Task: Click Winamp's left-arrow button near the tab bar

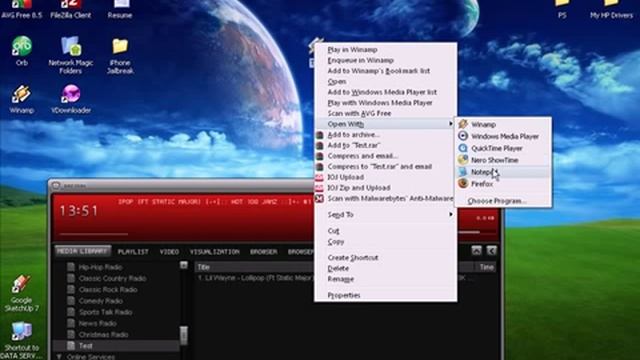Action: (x=491, y=251)
